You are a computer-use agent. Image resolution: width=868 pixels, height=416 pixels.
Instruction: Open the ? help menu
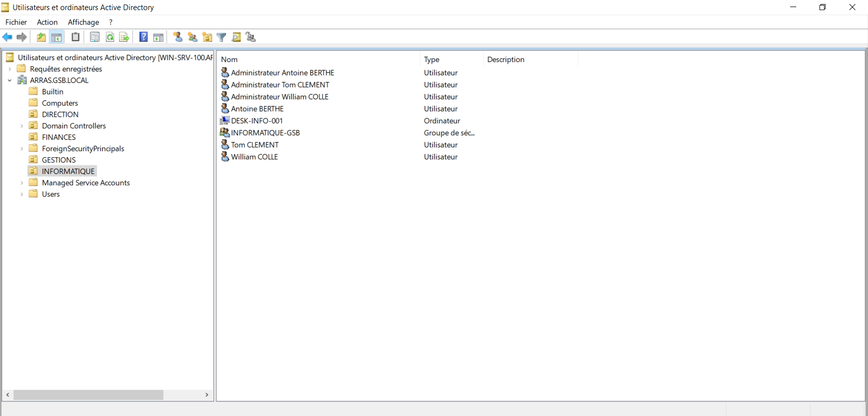tap(111, 22)
